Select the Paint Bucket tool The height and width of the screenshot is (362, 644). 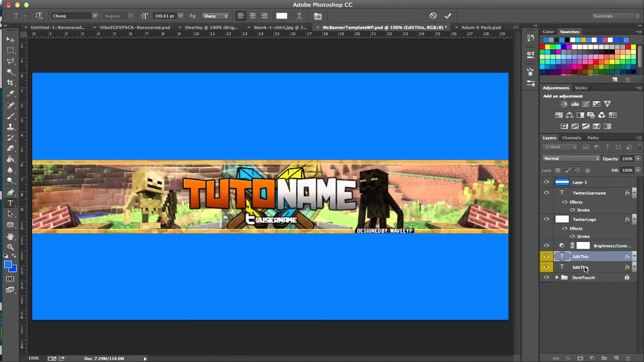click(x=10, y=159)
